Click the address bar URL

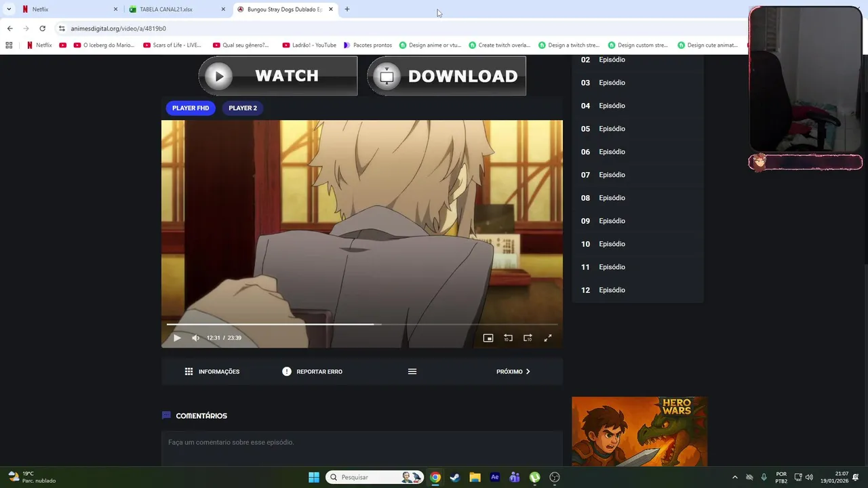pos(118,28)
